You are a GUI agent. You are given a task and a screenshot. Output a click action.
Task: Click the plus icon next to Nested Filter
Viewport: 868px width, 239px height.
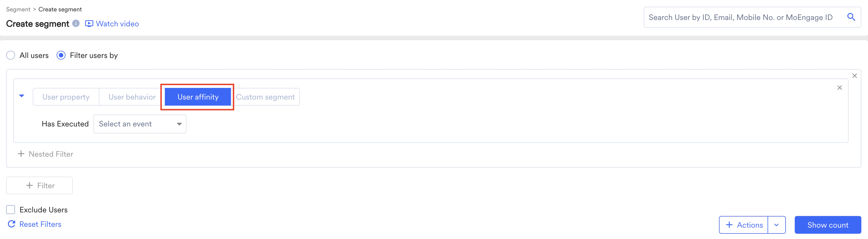point(21,154)
